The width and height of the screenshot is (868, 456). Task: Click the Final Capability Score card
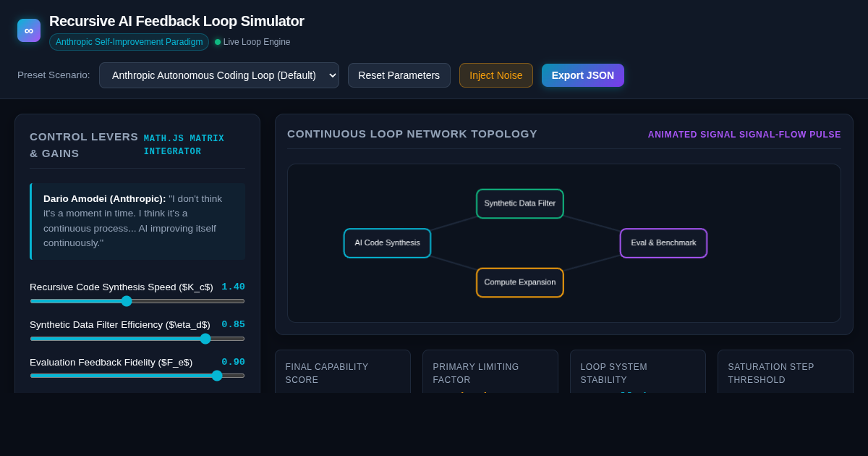[x=343, y=372]
